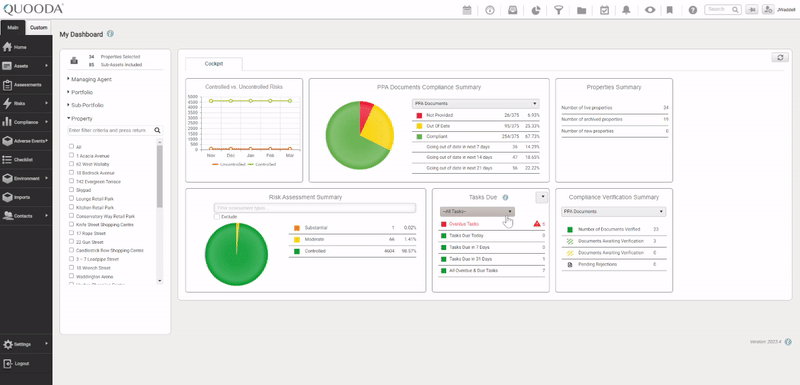This screenshot has width=800, height=385.
Task: Click the calendar-check tasks icon
Action: 604,10
